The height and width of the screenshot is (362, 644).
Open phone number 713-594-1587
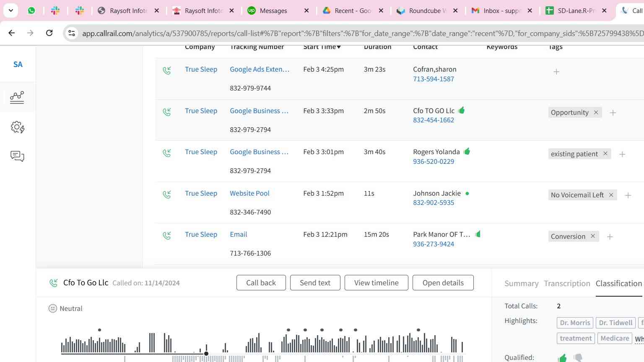pos(434,79)
